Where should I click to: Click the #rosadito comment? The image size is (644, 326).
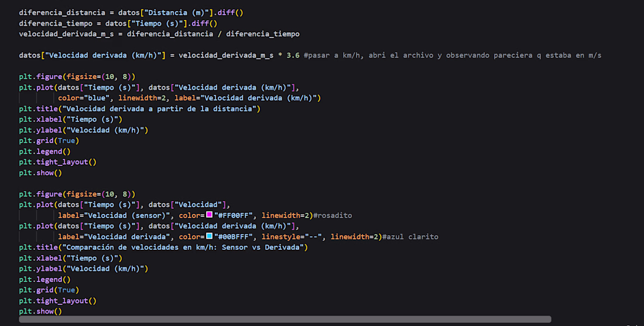coord(333,215)
